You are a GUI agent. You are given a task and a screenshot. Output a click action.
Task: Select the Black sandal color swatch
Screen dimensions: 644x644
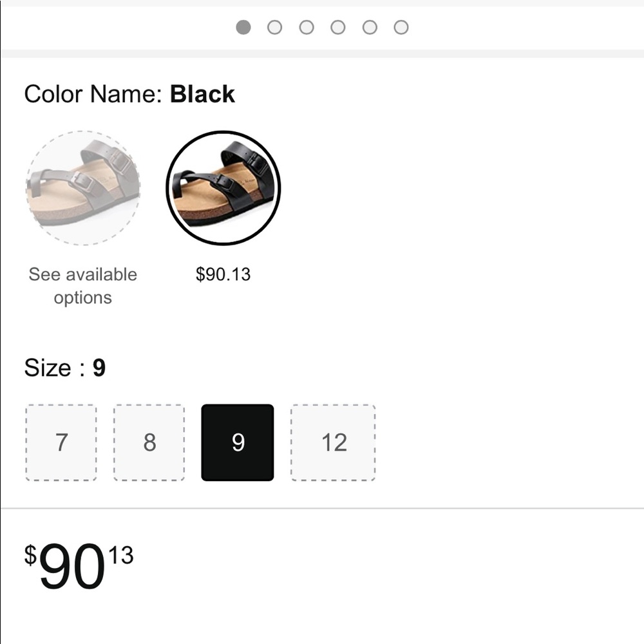coord(223,188)
